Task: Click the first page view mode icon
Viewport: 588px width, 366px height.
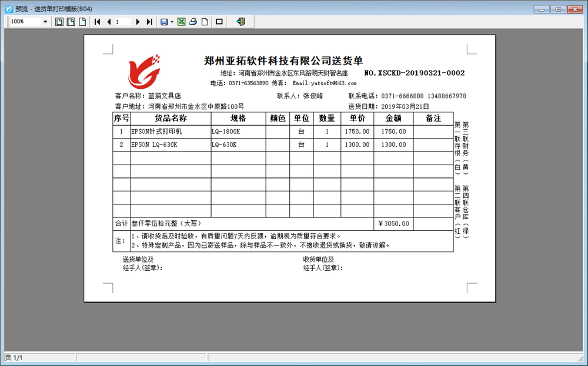Action: (x=59, y=22)
